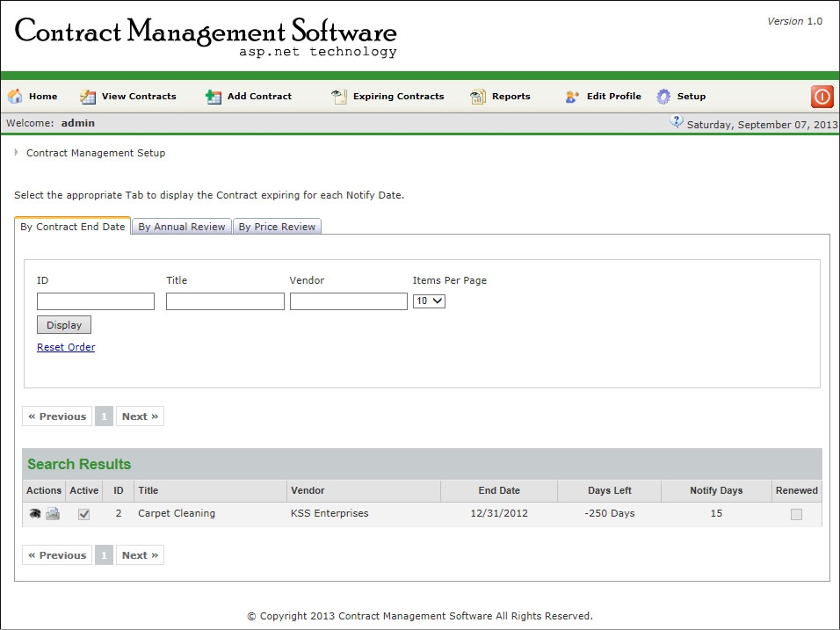Tick the Renewed checkbox for Carpet Cleaning
Image resolution: width=840 pixels, height=630 pixels.
click(797, 514)
